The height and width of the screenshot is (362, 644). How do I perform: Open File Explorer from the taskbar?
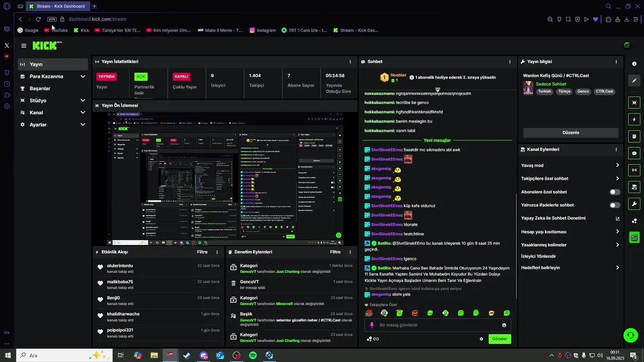[x=154, y=355]
